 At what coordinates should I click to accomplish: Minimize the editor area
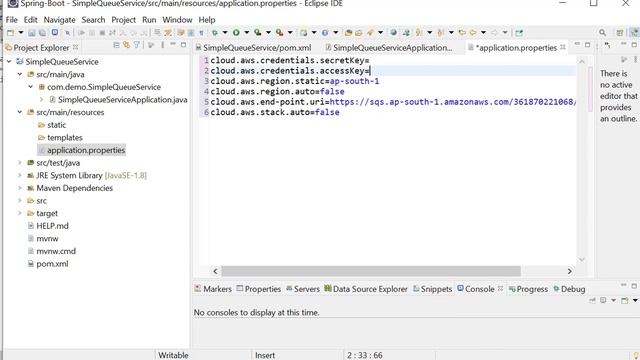(577, 44)
